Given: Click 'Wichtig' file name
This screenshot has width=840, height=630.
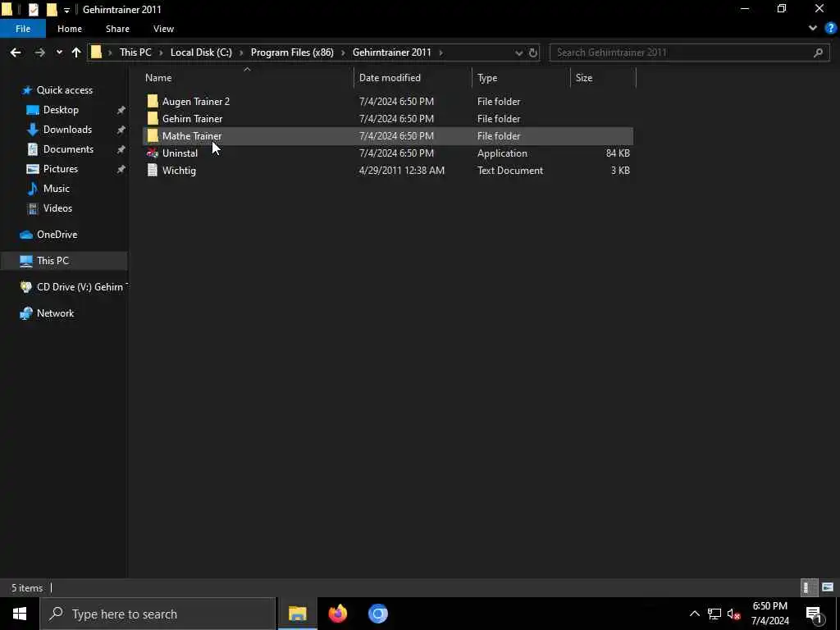Looking at the screenshot, I should pos(179,170).
